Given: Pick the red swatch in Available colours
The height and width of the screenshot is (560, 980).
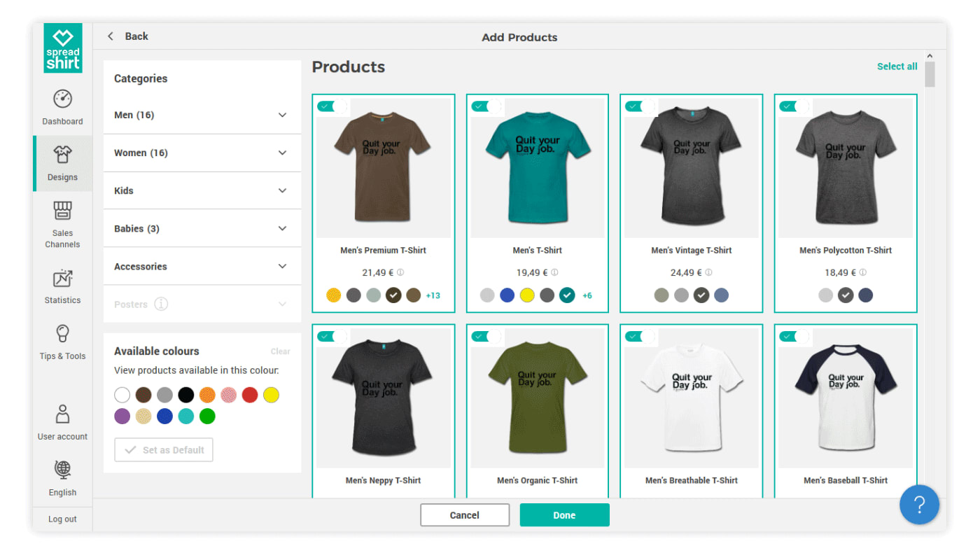Looking at the screenshot, I should pos(250,395).
